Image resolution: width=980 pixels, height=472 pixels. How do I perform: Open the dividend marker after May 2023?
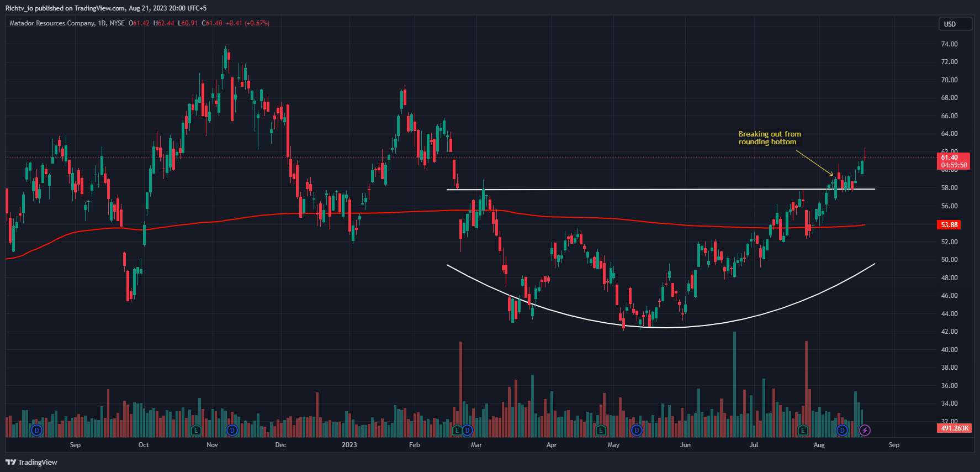637,430
